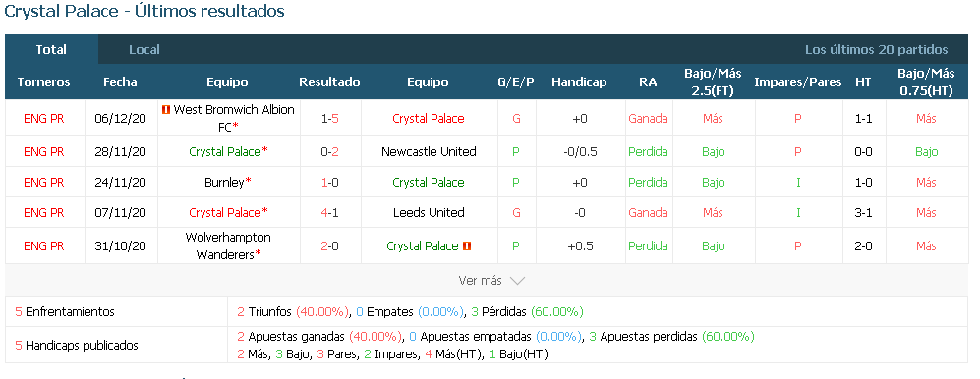Image resolution: width=980 pixels, height=379 pixels.
Task: Open Los últimos 20 partidos selector
Action: (x=876, y=50)
